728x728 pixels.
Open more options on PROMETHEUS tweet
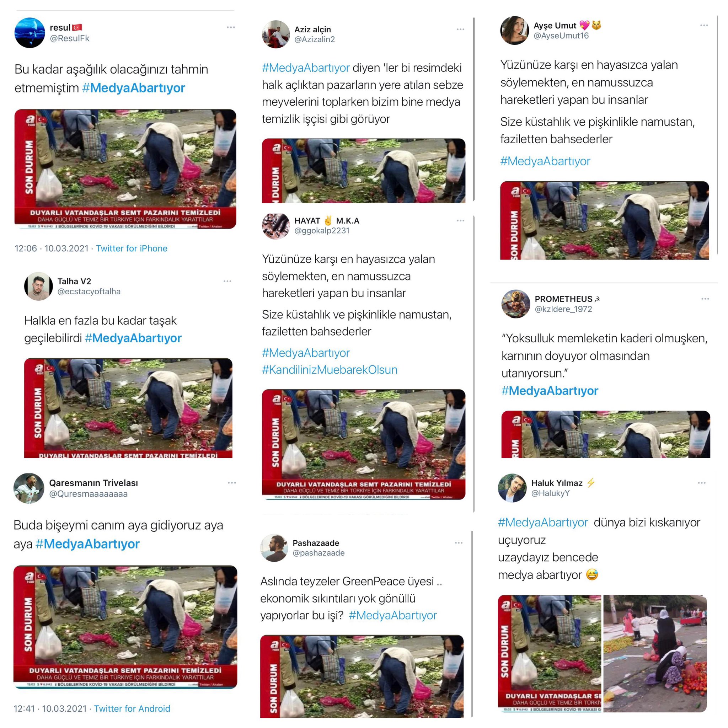705,299
